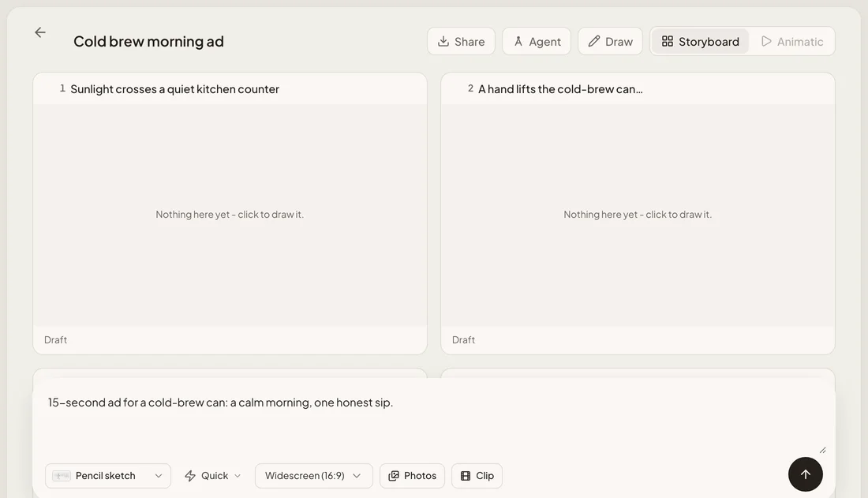Switch to Draw mode

(x=610, y=42)
